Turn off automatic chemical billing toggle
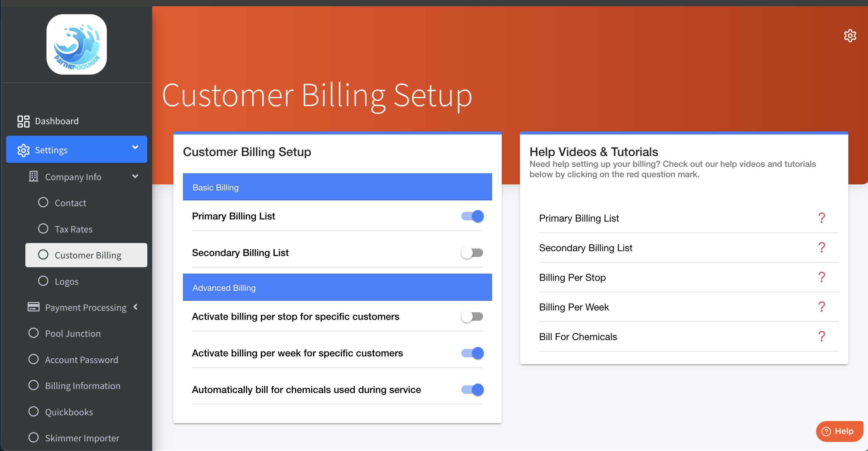 click(x=472, y=390)
